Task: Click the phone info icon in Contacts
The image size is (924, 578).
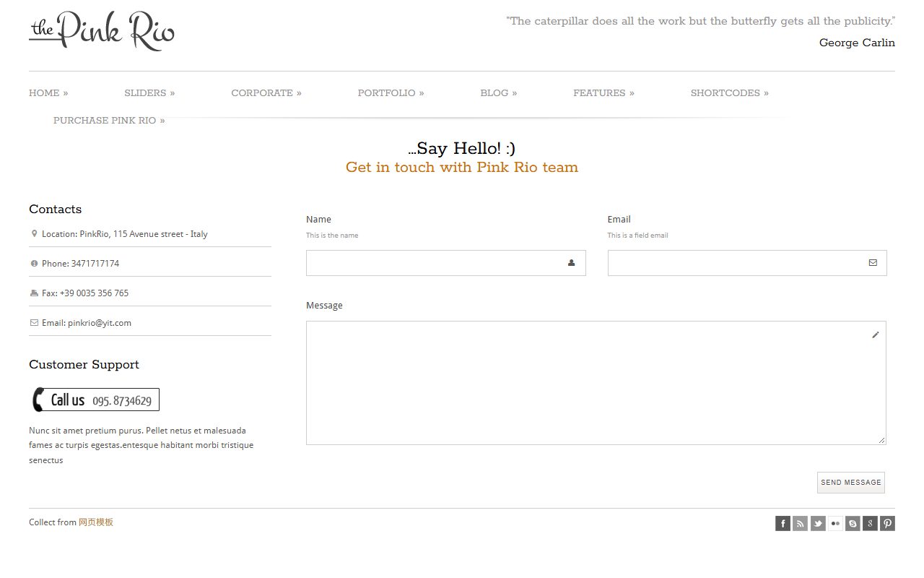Action: (34, 264)
